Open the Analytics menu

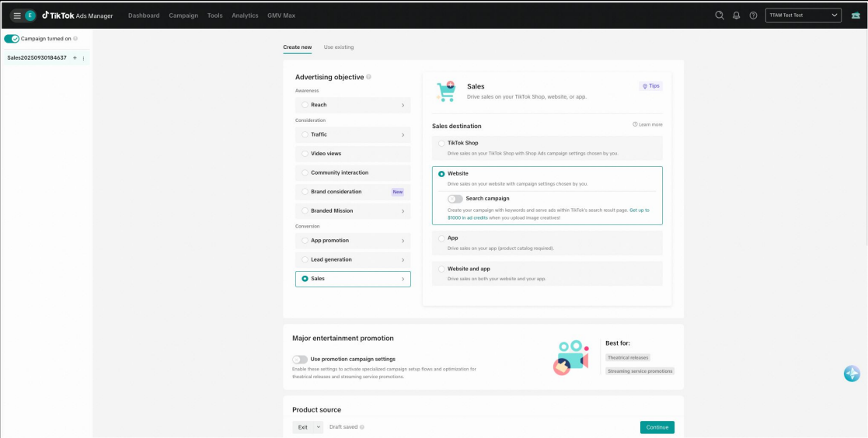pos(245,16)
